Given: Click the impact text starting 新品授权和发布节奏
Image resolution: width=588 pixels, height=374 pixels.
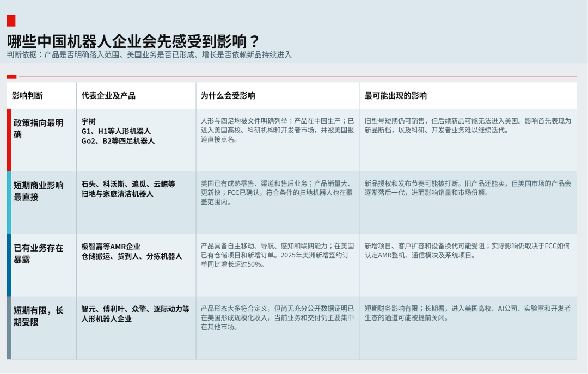Looking at the screenshot, I should click(x=468, y=188).
